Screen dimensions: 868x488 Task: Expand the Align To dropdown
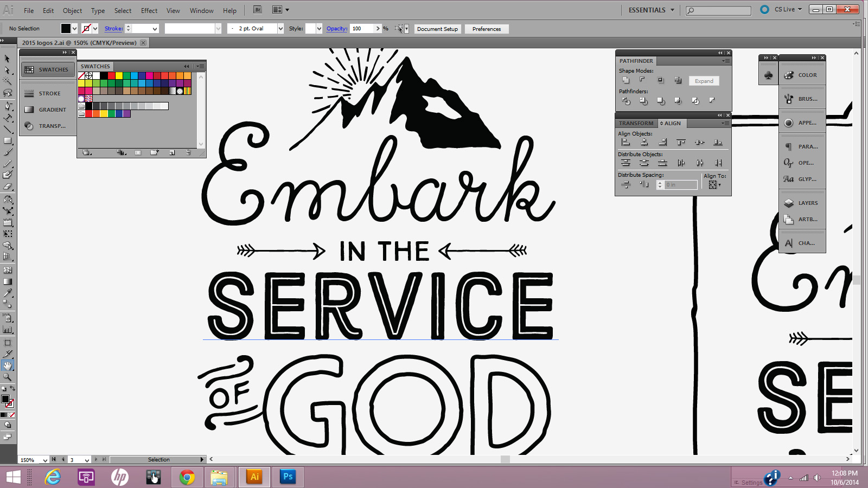tap(714, 185)
